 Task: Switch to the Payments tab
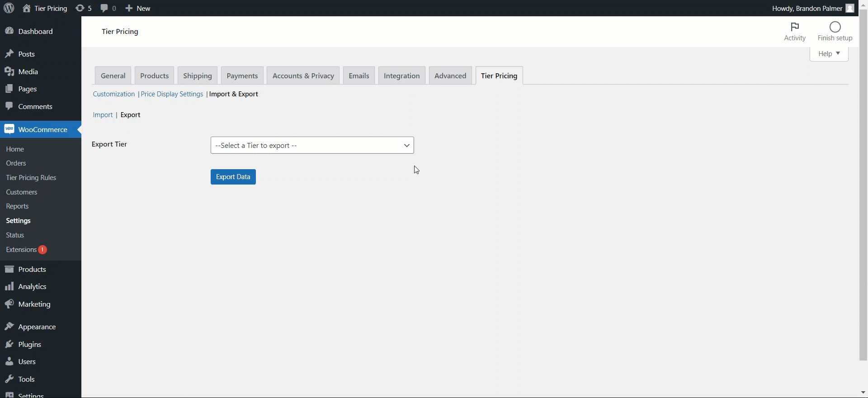coord(242,76)
